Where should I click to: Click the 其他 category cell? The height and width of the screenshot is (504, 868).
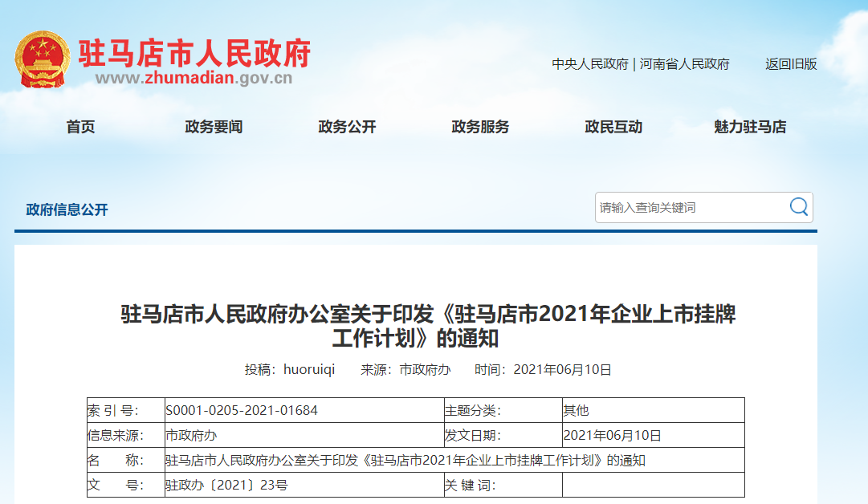(654, 410)
